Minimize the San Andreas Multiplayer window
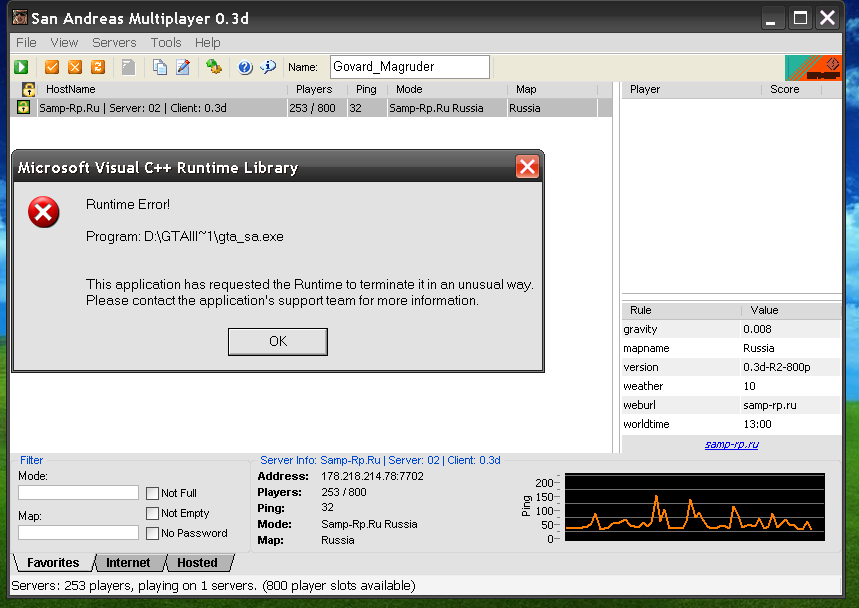859x608 pixels. [771, 18]
